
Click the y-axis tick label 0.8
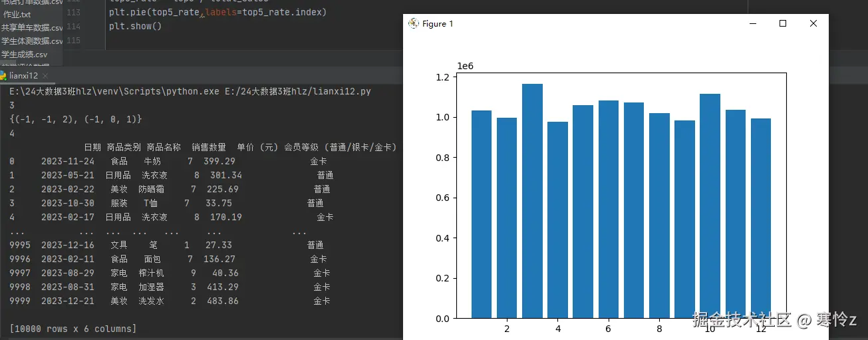pos(442,158)
